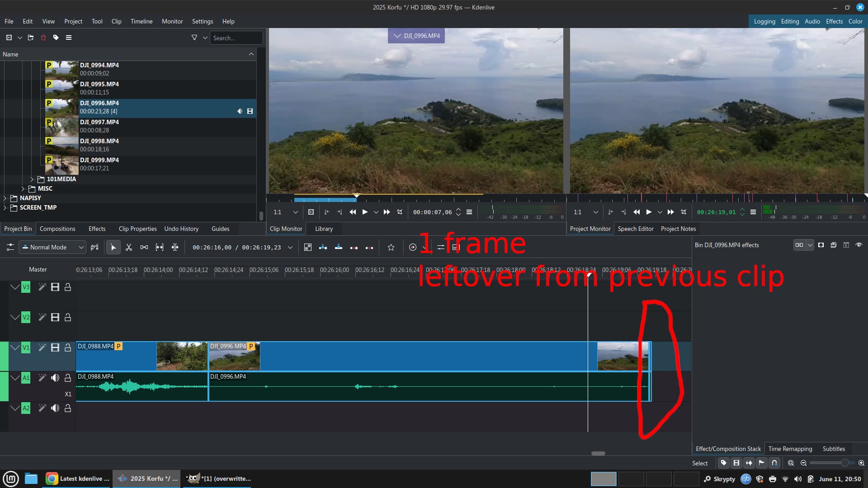Expand the 101MEDIA folder

coord(32,179)
